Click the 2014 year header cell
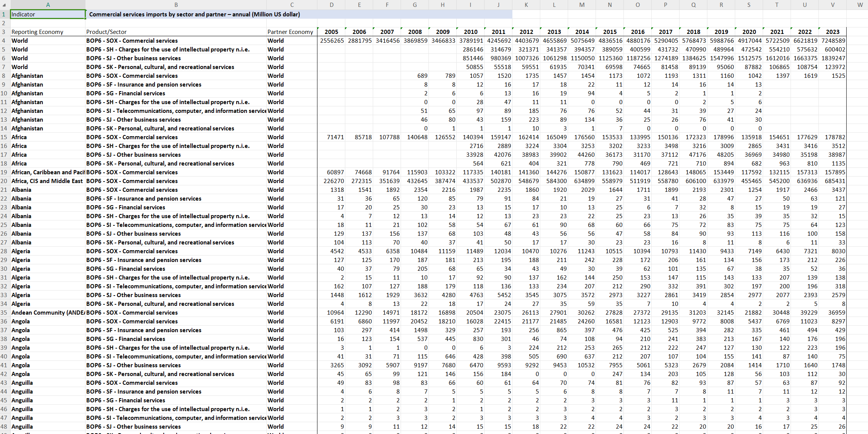 pyautogui.click(x=582, y=32)
